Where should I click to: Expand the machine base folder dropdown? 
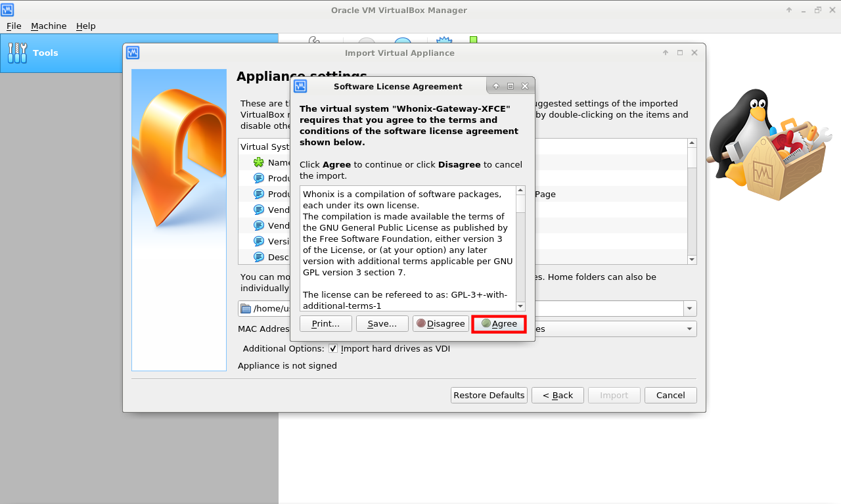point(689,309)
